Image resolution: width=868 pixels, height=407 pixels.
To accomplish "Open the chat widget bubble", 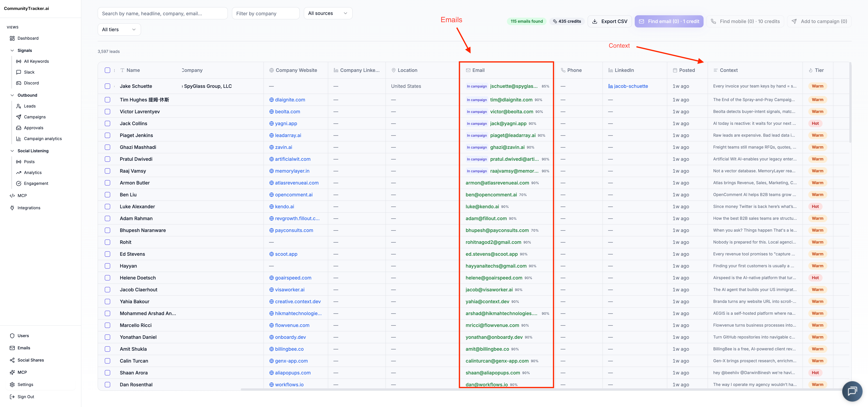I will (852, 391).
